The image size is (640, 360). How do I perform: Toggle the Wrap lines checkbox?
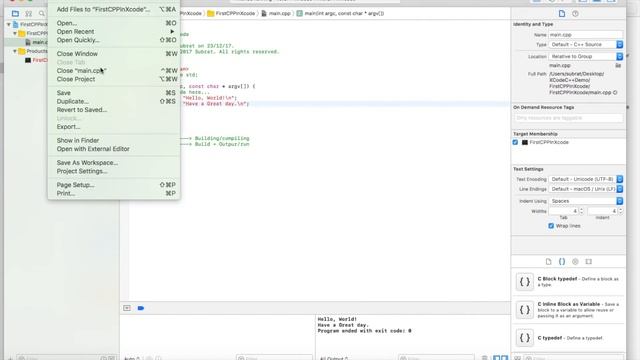551,226
